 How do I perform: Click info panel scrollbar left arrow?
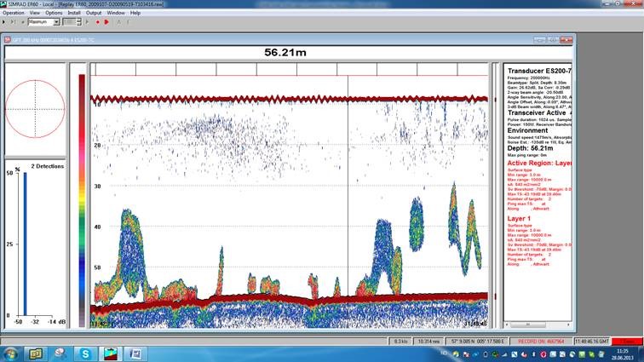coord(507,325)
